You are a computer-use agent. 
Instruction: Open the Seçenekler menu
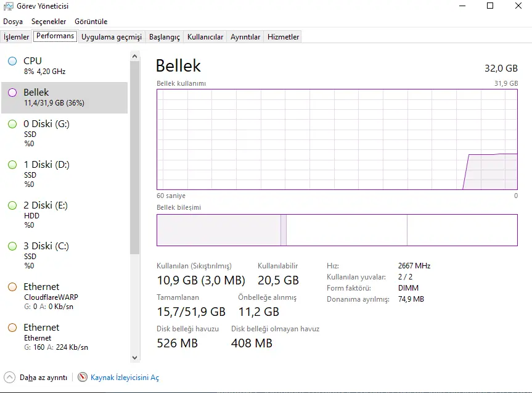[49, 22]
